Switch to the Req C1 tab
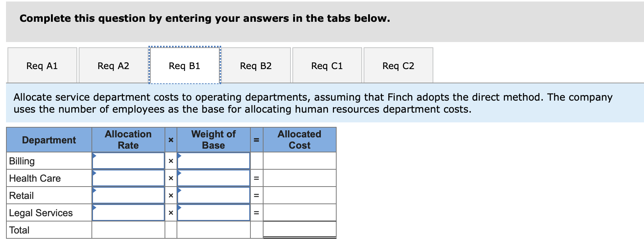644x241 pixels. pos(327,65)
